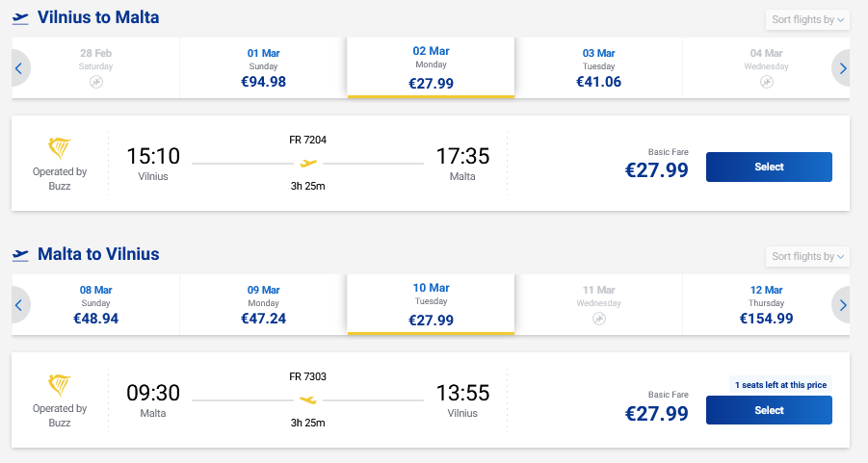
Task: Click the return previous dates arrow
Action: pos(19,304)
